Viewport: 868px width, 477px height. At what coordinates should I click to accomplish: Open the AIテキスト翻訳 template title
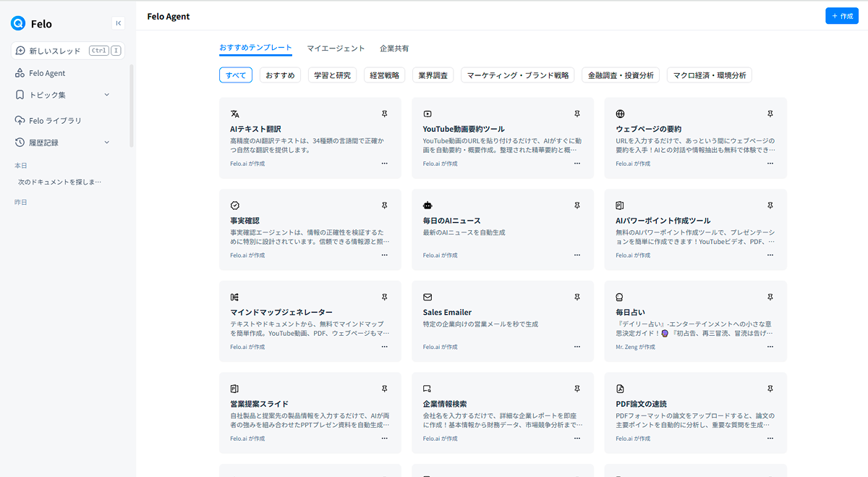(255, 129)
